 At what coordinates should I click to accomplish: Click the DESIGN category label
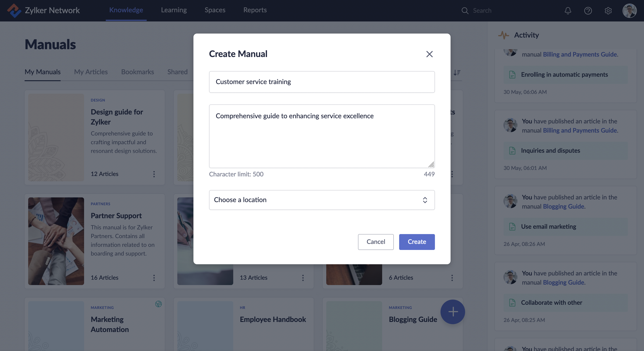98,100
